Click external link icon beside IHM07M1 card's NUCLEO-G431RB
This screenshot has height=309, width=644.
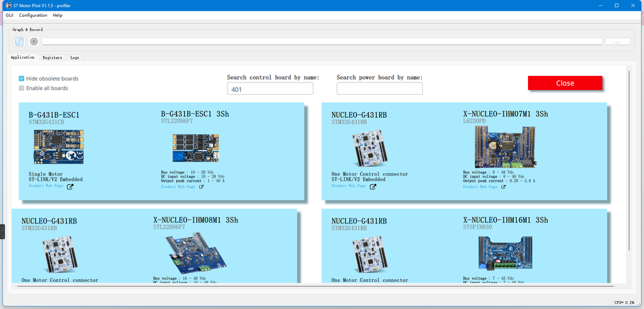(x=373, y=187)
